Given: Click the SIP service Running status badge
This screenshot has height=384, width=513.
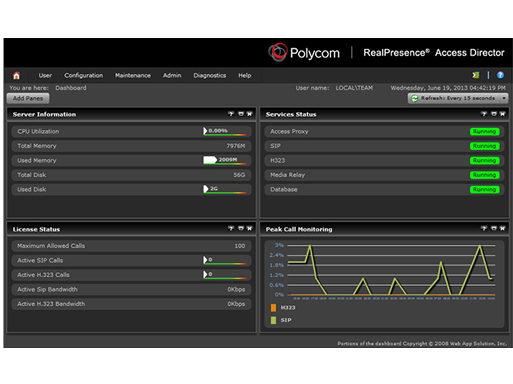Looking at the screenshot, I should click(x=484, y=146).
